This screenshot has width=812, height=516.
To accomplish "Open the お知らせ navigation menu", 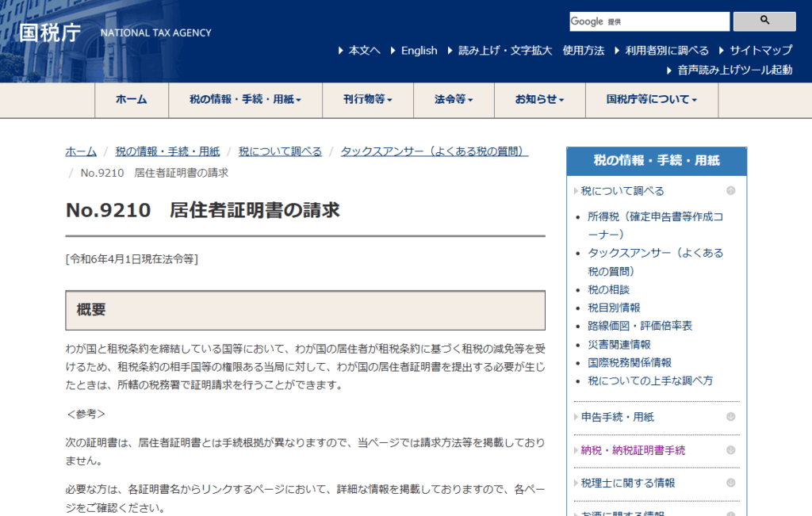I will click(x=539, y=100).
